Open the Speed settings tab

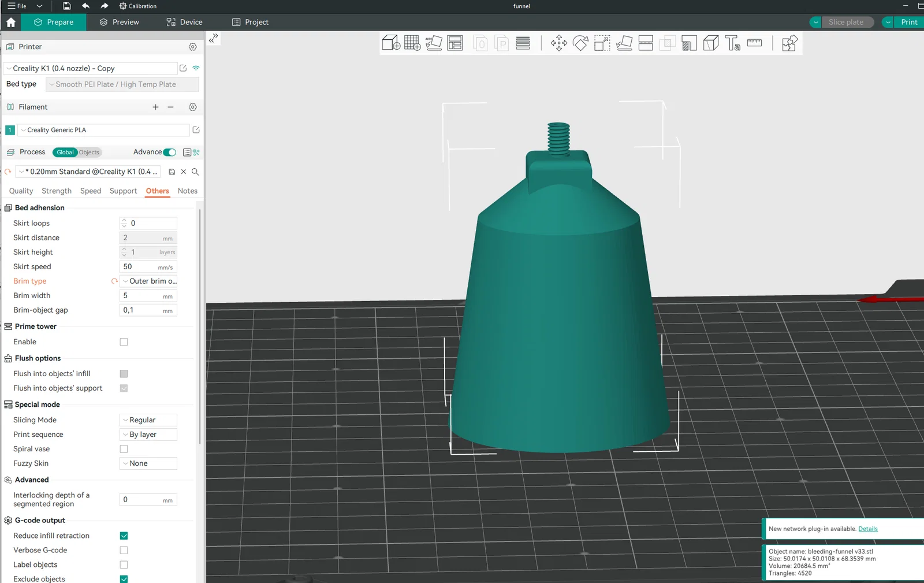click(91, 191)
